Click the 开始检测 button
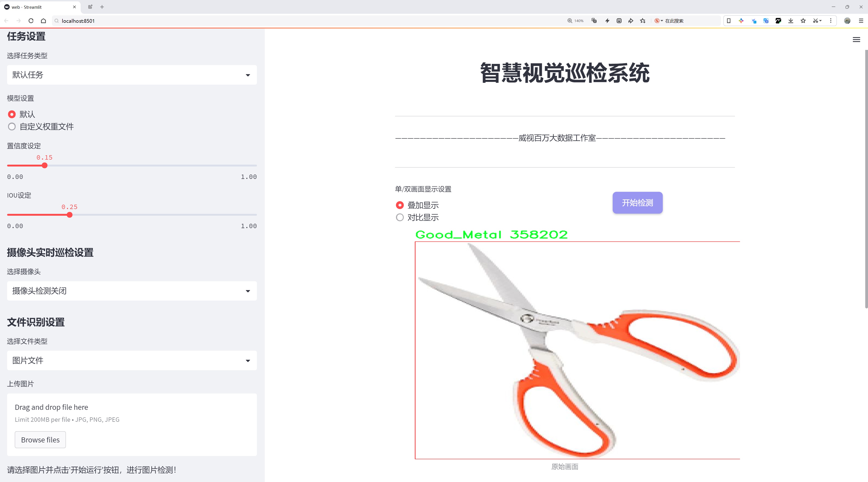The height and width of the screenshot is (482, 868). (637, 203)
